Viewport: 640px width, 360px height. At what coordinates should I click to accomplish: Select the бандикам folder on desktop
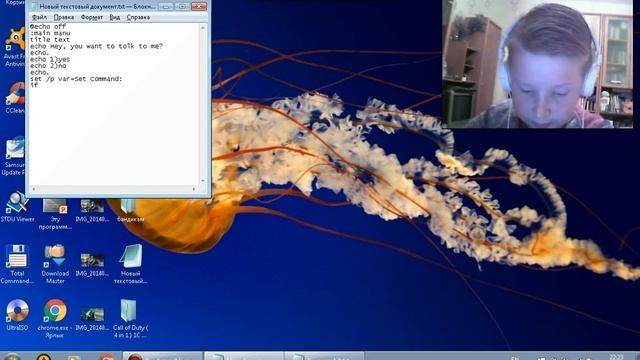[x=130, y=211]
